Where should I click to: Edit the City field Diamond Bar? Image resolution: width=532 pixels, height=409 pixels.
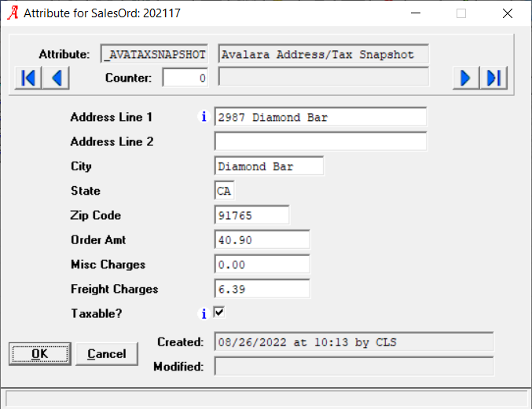pyautogui.click(x=269, y=166)
